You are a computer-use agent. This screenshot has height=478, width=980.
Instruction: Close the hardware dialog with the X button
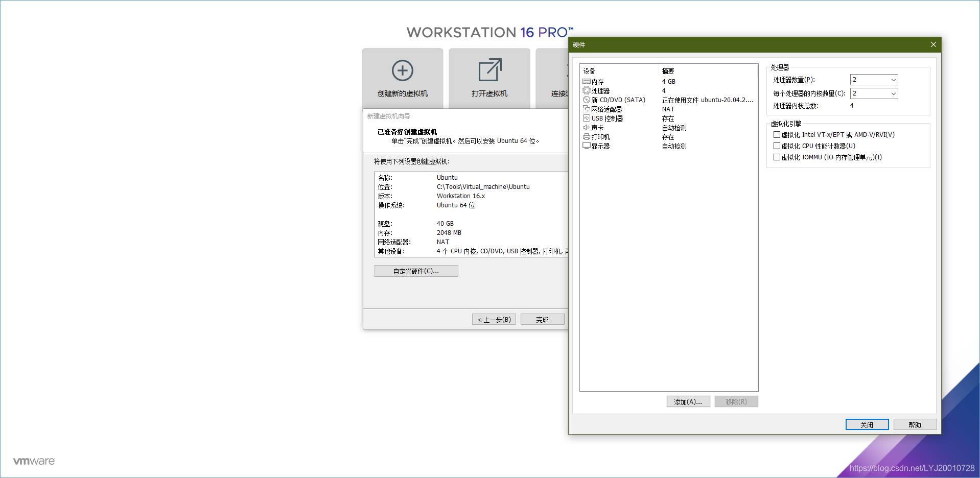click(x=933, y=44)
